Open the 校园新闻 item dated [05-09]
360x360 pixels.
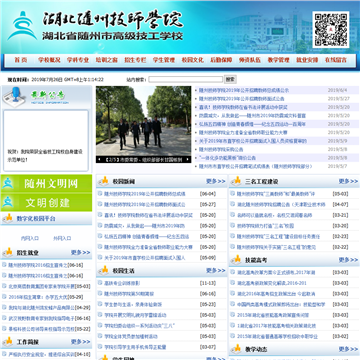tap(145, 258)
